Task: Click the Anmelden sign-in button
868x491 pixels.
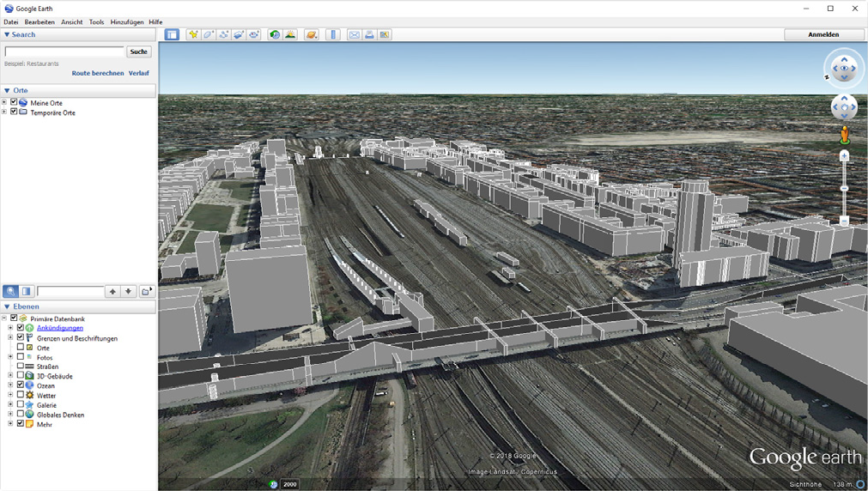Action: point(823,34)
